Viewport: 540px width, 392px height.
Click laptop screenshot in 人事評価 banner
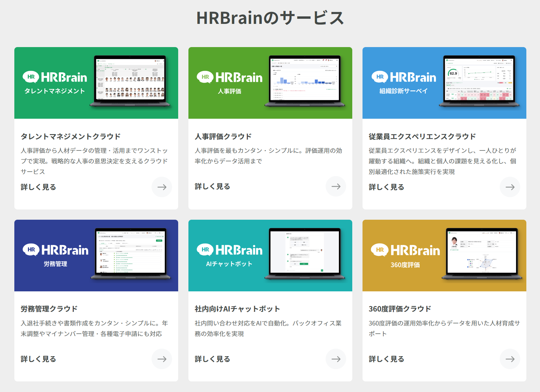[x=305, y=80]
